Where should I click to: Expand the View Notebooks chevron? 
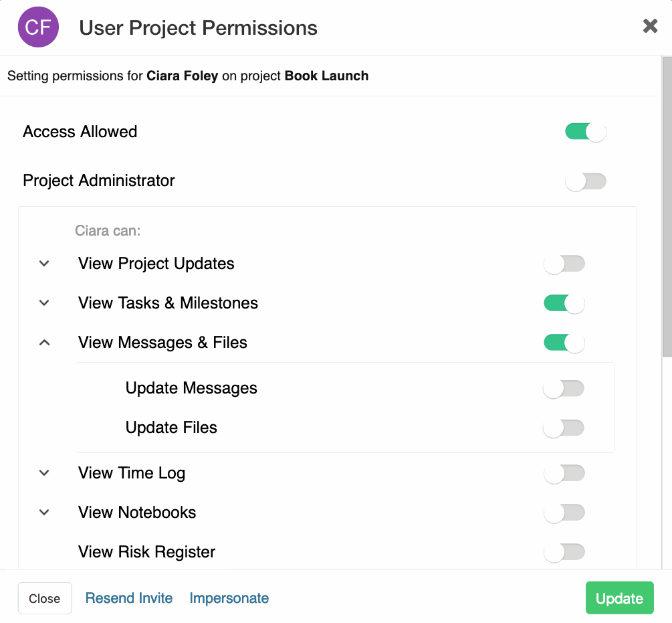pos(44,513)
